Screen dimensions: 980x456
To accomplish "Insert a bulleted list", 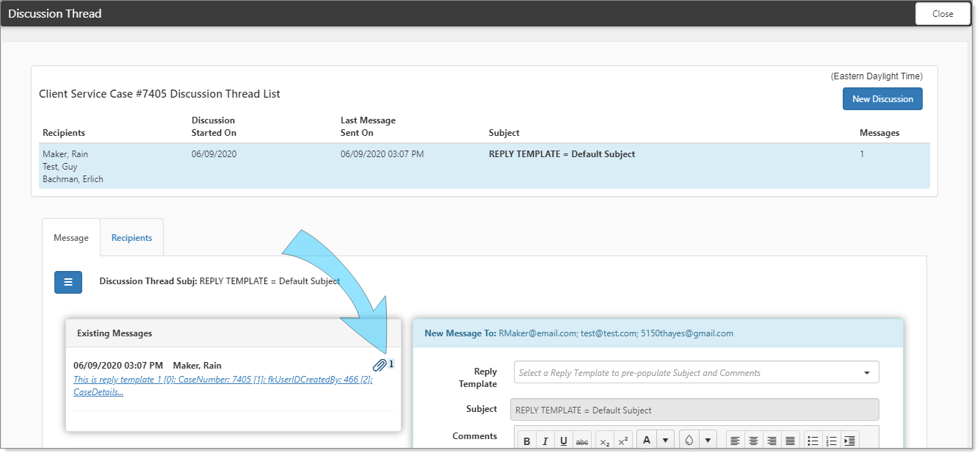I will 813,441.
